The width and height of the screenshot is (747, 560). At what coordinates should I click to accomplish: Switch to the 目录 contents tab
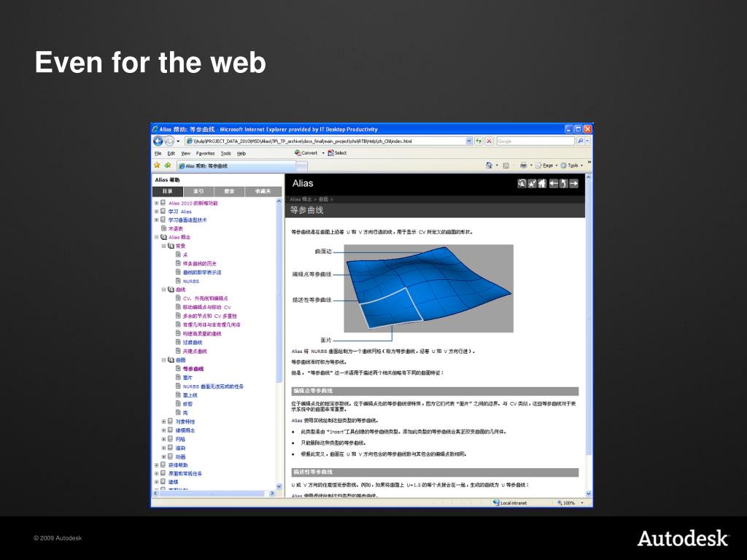coord(168,191)
